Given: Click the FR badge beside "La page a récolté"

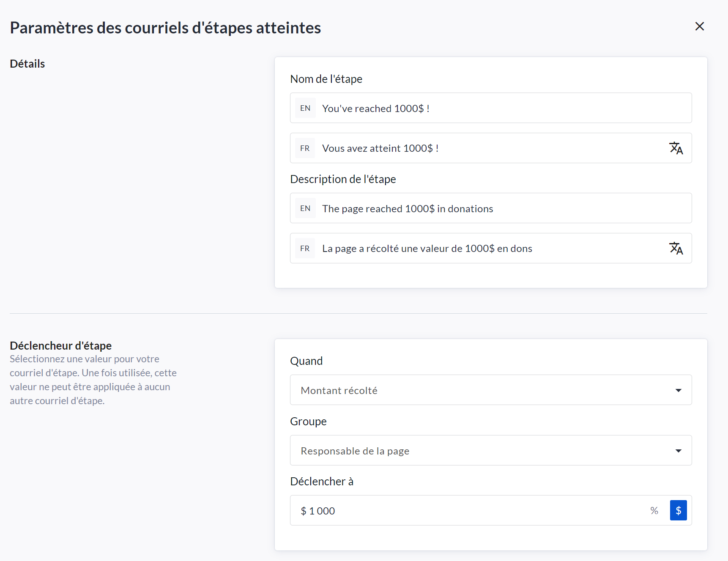Looking at the screenshot, I should pyautogui.click(x=305, y=249).
